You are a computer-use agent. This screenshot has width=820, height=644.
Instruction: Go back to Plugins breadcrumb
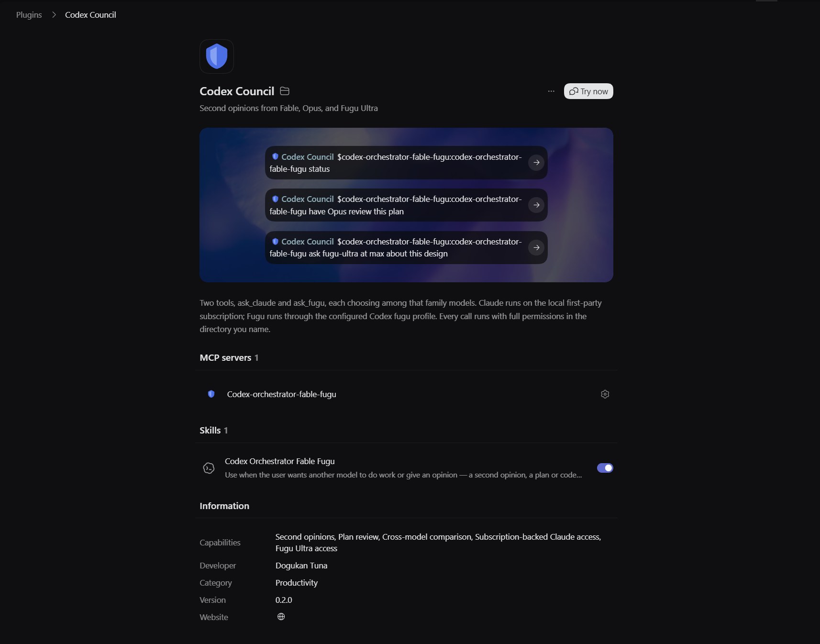(29, 15)
